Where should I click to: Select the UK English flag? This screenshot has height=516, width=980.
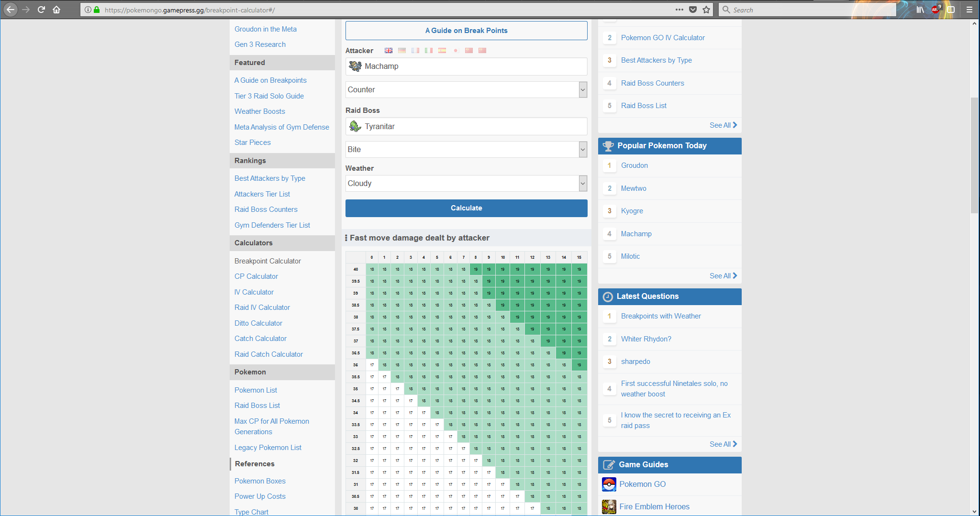(389, 50)
